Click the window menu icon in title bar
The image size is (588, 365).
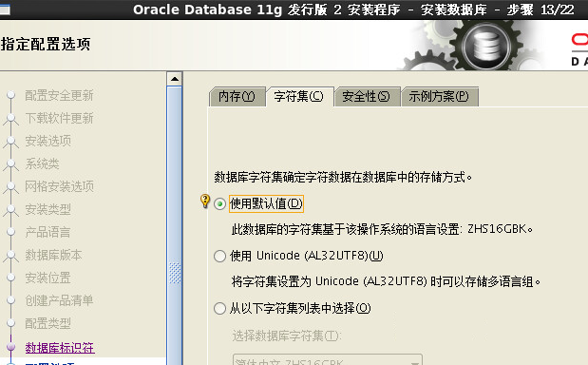pyautogui.click(x=5, y=10)
